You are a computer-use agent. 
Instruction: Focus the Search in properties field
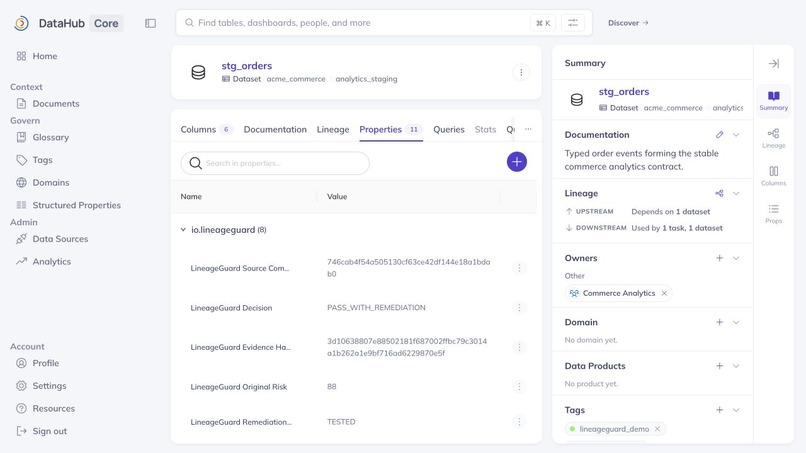pos(275,163)
